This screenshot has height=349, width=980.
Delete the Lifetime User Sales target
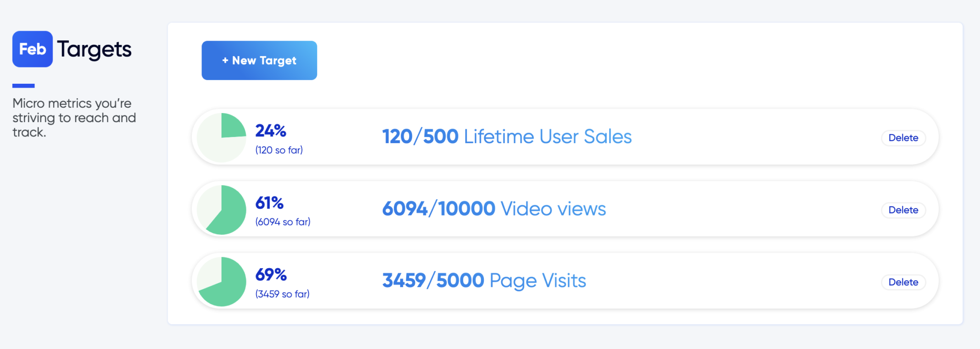pyautogui.click(x=903, y=138)
